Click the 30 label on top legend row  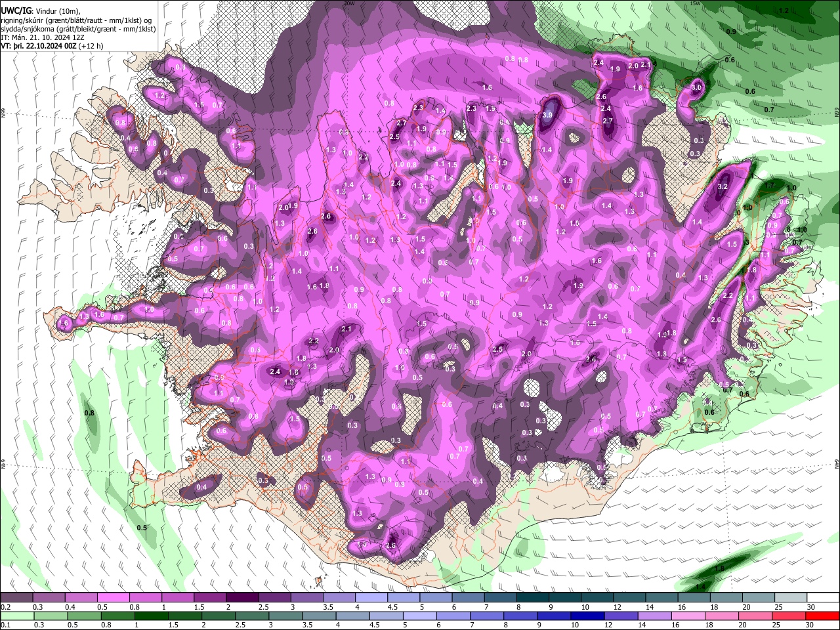point(811,607)
